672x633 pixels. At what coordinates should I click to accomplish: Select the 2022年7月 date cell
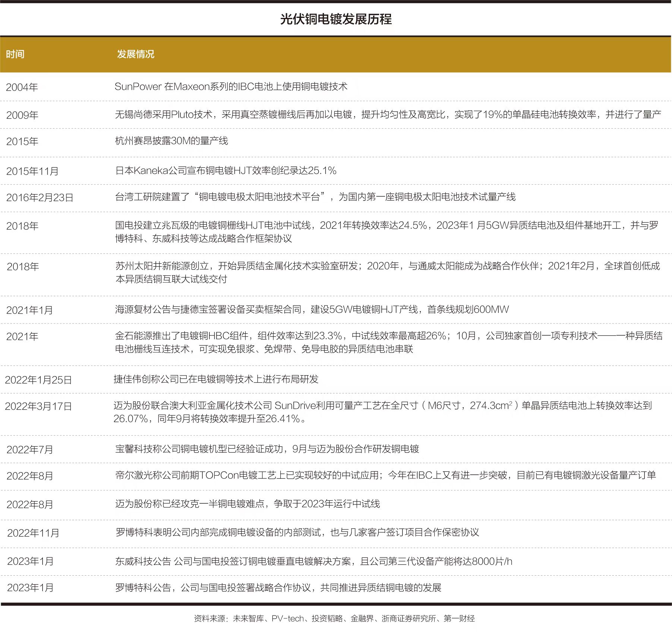tap(30, 450)
